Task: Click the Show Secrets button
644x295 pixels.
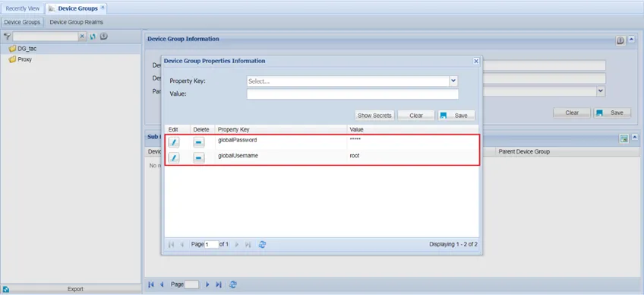Action: [374, 116]
